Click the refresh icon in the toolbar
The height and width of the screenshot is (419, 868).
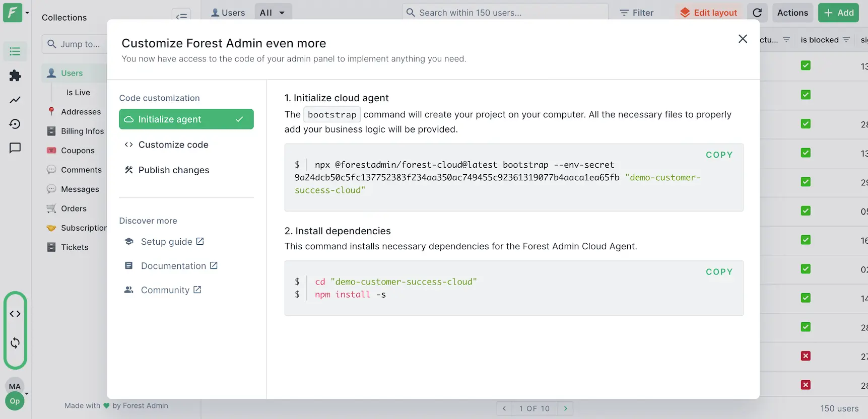(757, 13)
